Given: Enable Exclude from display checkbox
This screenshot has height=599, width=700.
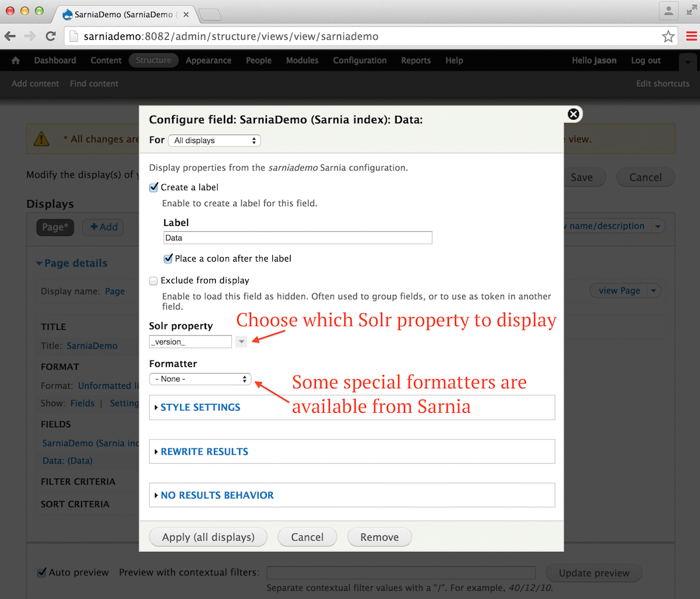Looking at the screenshot, I should [x=154, y=280].
